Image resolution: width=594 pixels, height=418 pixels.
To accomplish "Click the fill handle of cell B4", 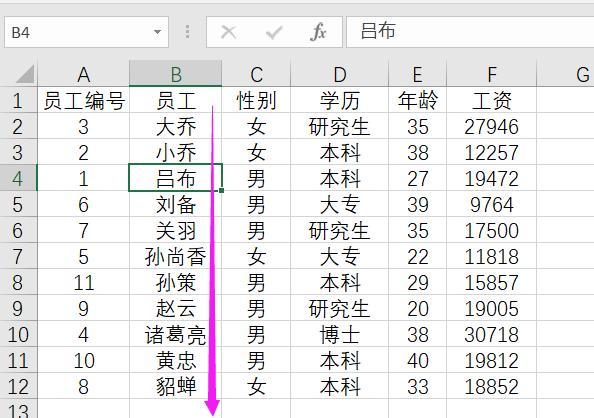I will click(222, 190).
